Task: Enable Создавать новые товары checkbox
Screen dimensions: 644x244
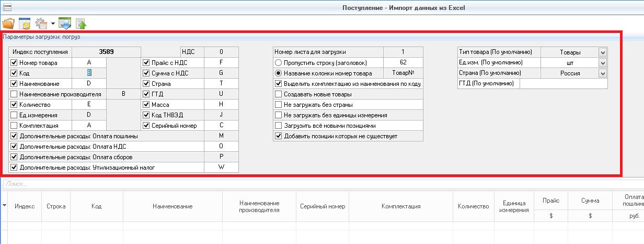Action: [279, 94]
